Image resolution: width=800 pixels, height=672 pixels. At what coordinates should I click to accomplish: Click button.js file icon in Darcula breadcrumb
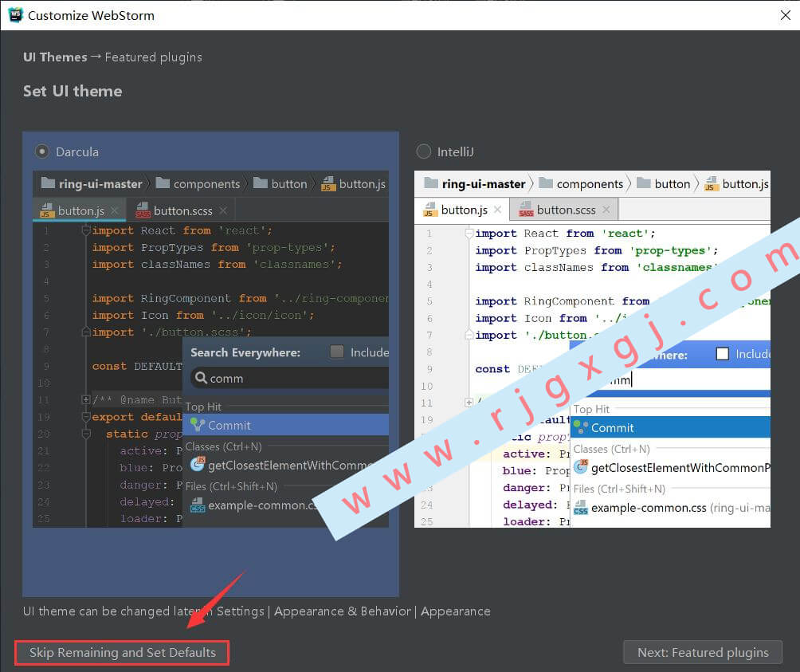[x=328, y=183]
